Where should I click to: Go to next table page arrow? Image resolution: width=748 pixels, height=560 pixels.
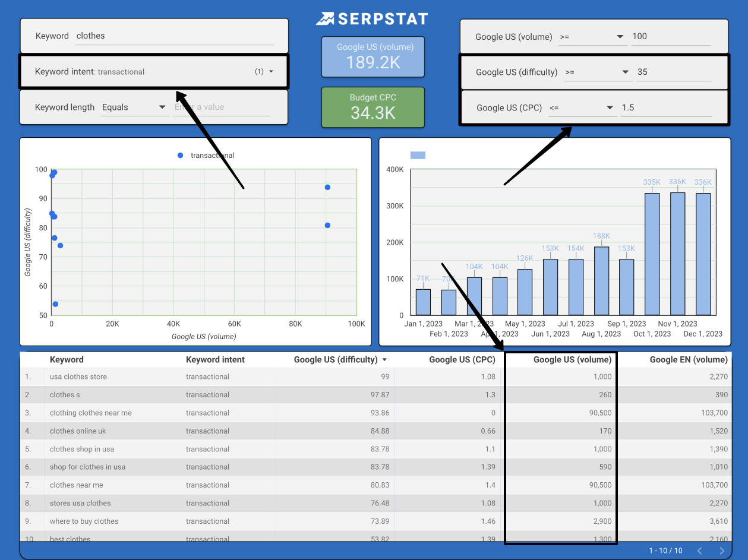[722, 550]
